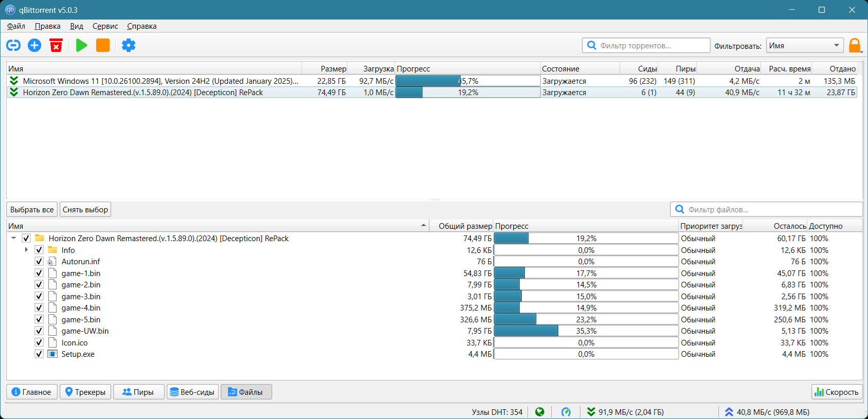Switch to the Файлы tab
The height and width of the screenshot is (419, 868).
tap(246, 392)
